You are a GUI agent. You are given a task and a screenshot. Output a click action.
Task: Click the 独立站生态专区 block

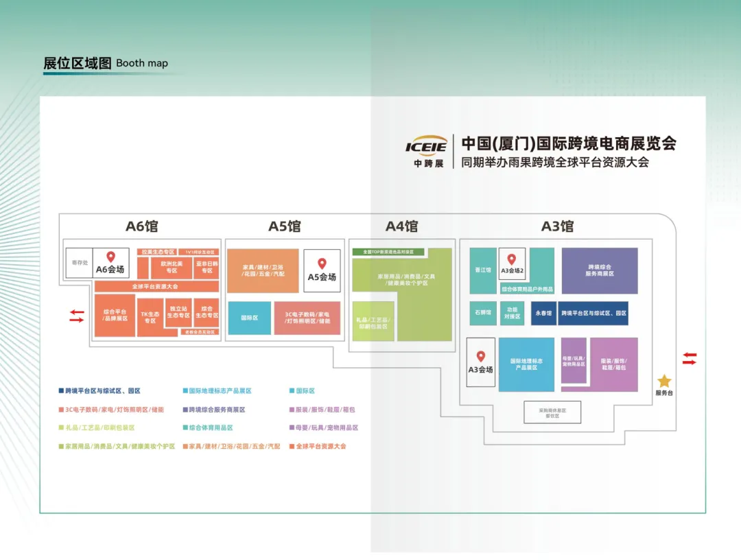coord(178,312)
